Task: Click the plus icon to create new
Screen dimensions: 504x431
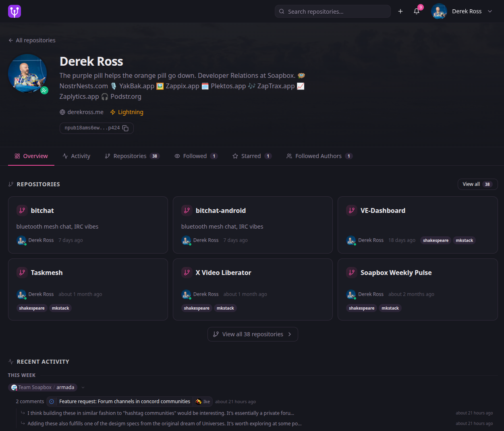Action: click(x=400, y=11)
